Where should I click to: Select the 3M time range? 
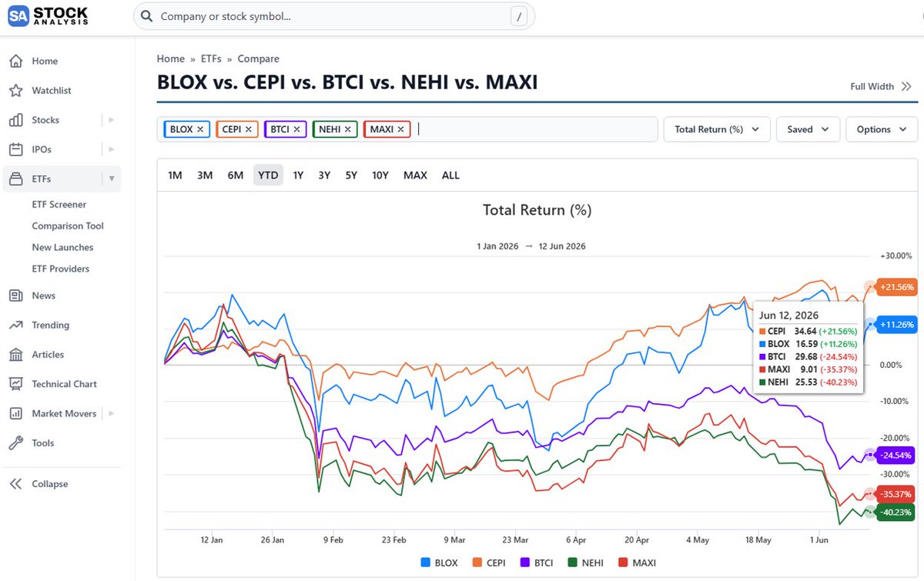[205, 175]
